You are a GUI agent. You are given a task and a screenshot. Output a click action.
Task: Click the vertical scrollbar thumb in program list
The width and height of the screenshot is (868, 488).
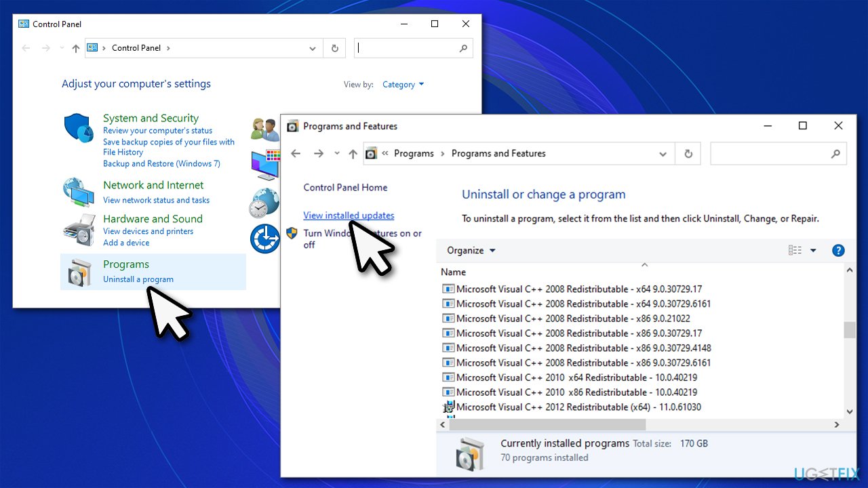849,329
